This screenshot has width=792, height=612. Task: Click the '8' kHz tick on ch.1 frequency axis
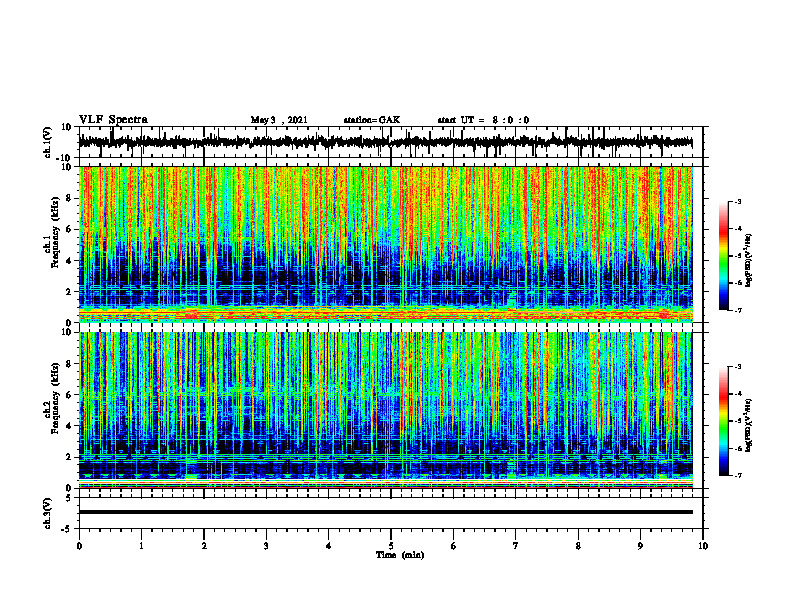[69, 198]
